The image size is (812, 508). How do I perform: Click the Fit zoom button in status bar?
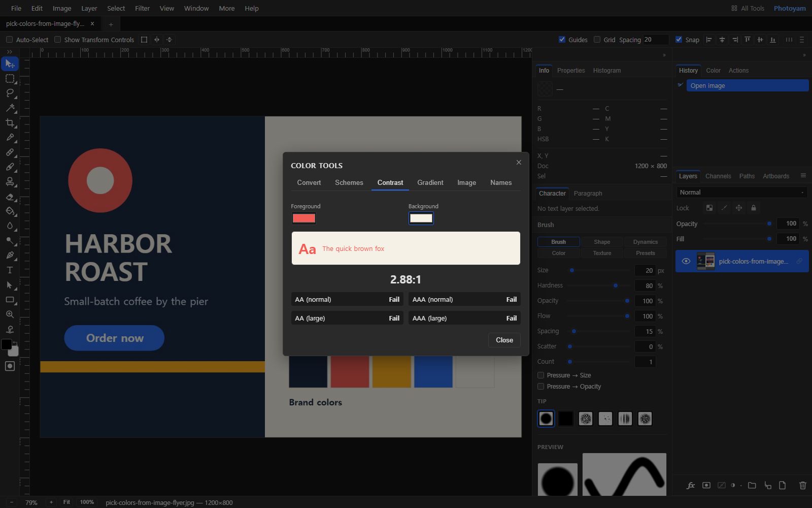pyautogui.click(x=66, y=502)
